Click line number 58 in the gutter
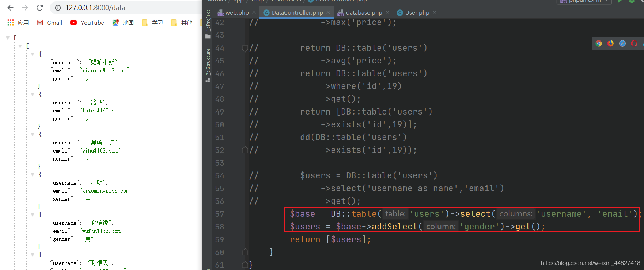The image size is (644, 270). click(220, 227)
